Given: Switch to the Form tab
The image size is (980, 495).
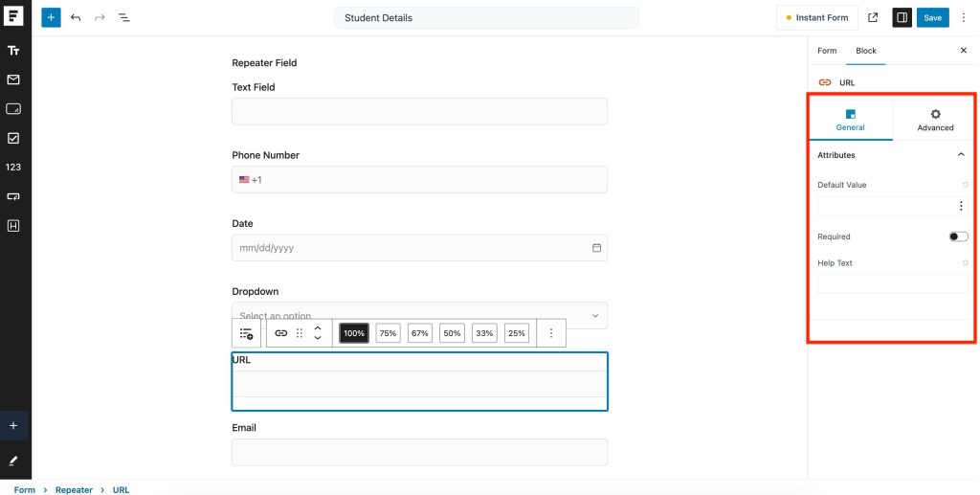Looking at the screenshot, I should point(827,51).
